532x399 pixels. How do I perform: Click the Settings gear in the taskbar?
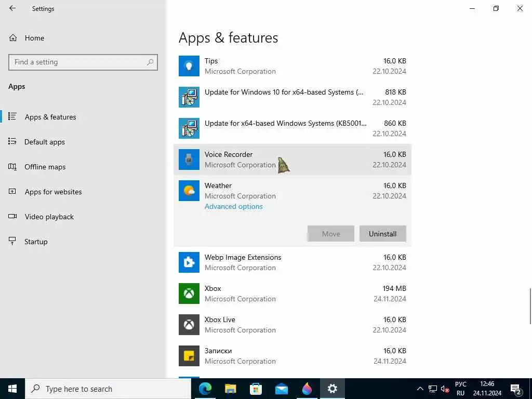coord(332,389)
